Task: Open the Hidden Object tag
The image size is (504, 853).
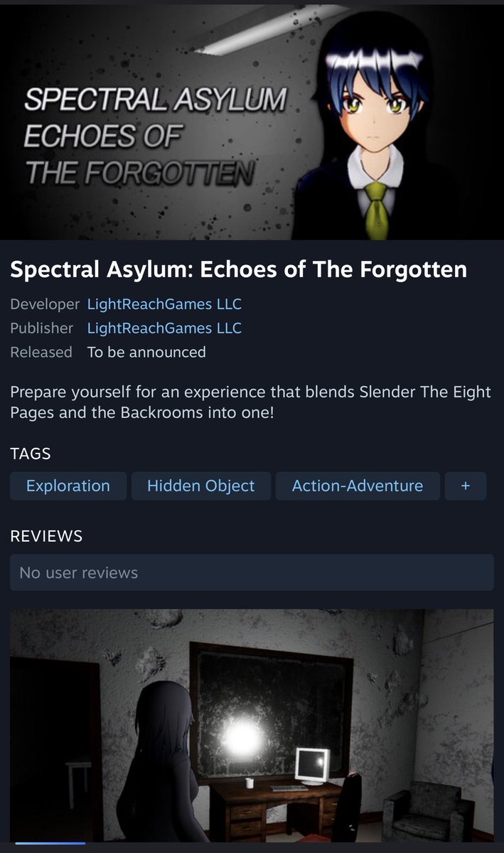Action: (x=201, y=486)
